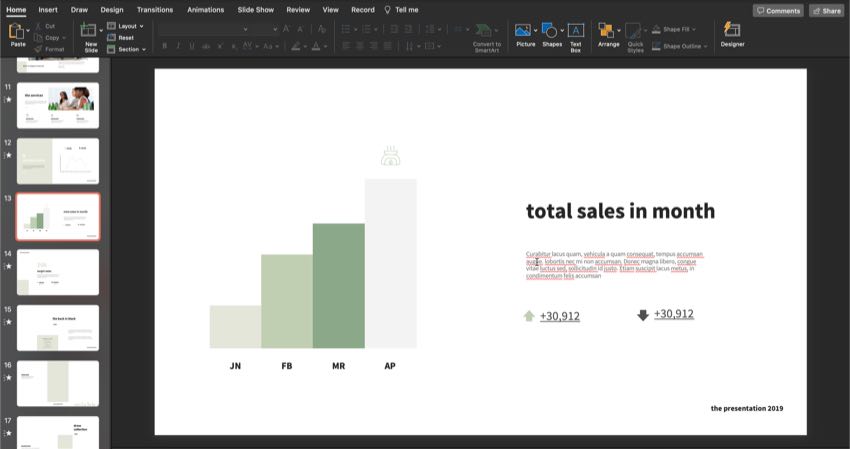Select slide 16 thumbnail
The height and width of the screenshot is (449, 850).
click(x=58, y=383)
